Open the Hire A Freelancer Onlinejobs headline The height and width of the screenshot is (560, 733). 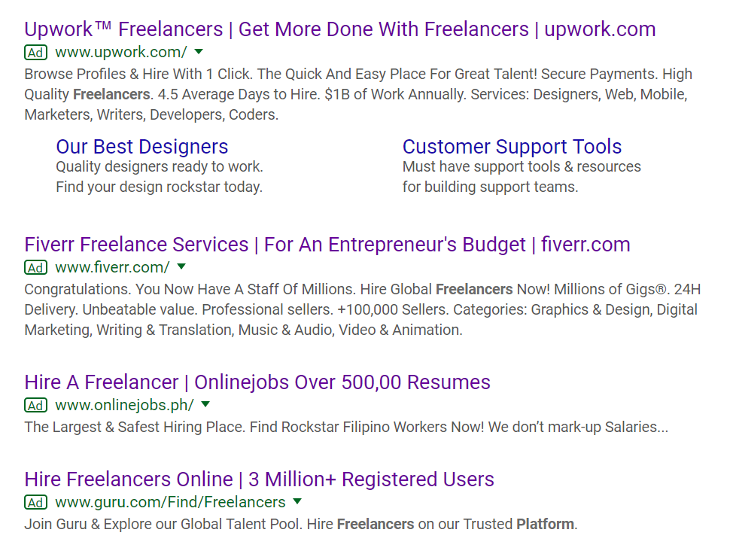[x=257, y=382]
